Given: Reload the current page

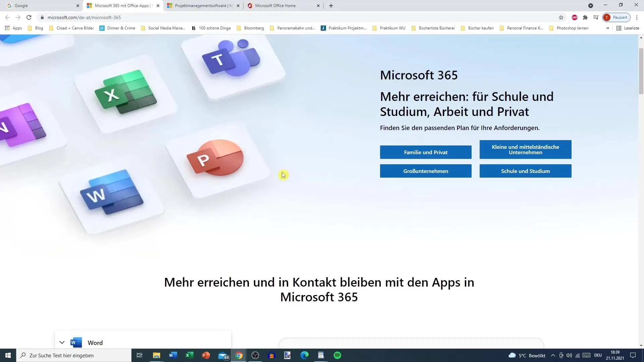Looking at the screenshot, I should coord(29,17).
